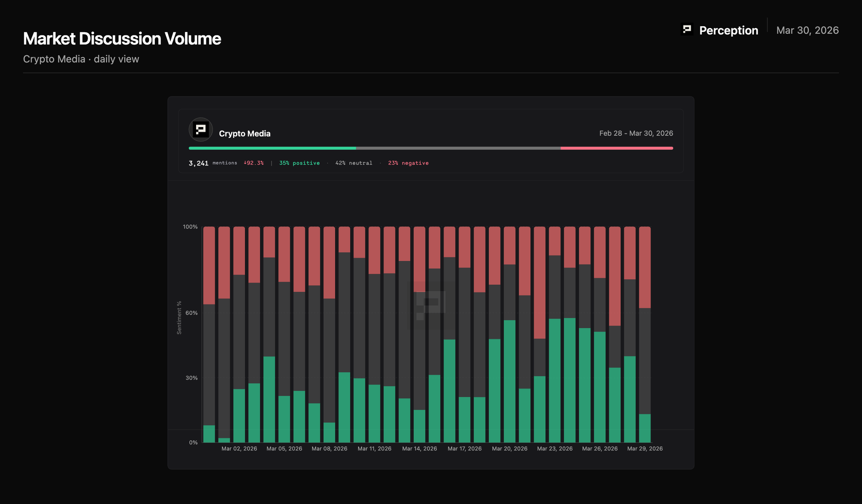
Task: Click the Crypto Media round avatar icon
Action: [201, 130]
